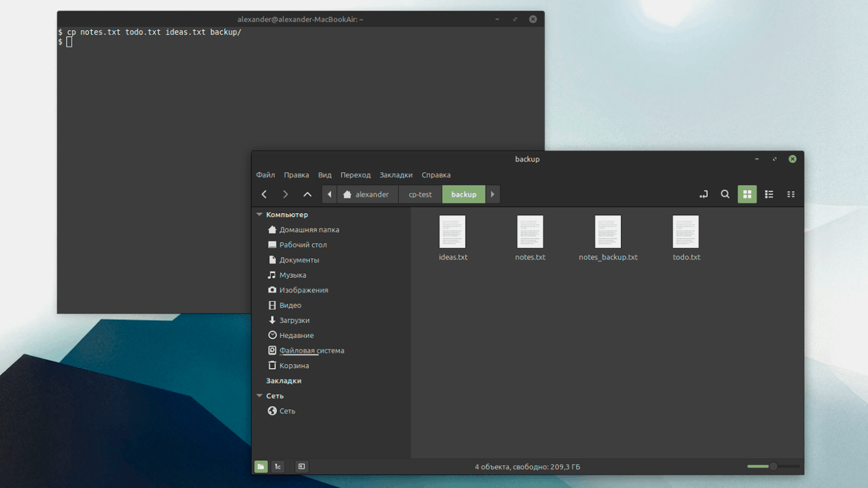Go forward using the forward arrow

tap(285, 194)
